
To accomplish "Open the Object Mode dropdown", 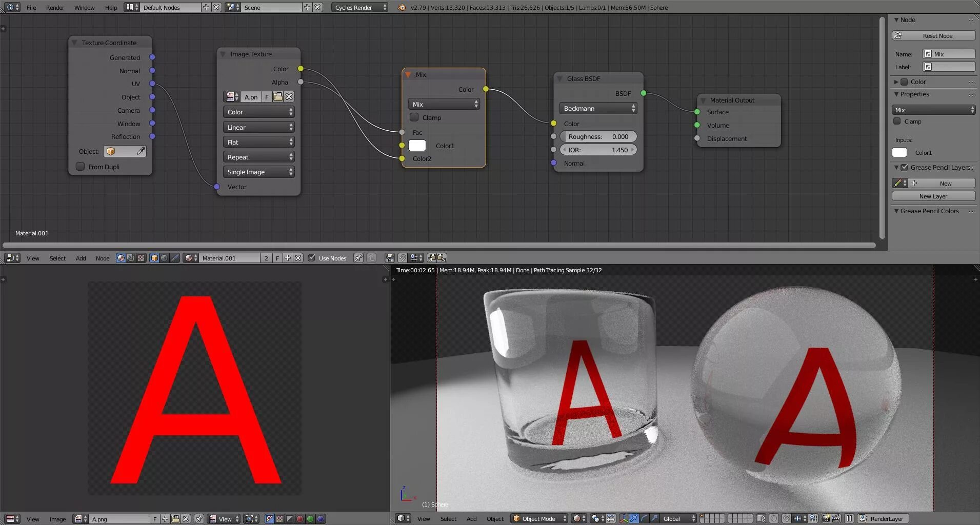I will (x=540, y=518).
